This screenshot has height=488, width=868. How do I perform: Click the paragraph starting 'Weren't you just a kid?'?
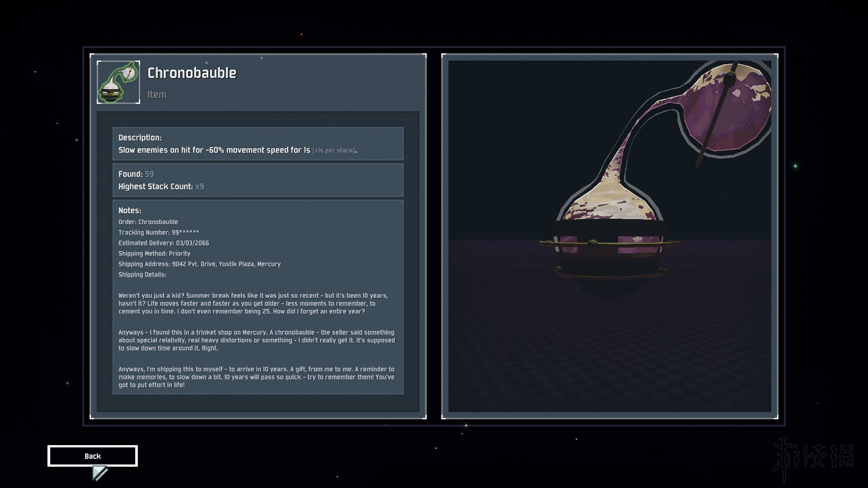[253, 304]
